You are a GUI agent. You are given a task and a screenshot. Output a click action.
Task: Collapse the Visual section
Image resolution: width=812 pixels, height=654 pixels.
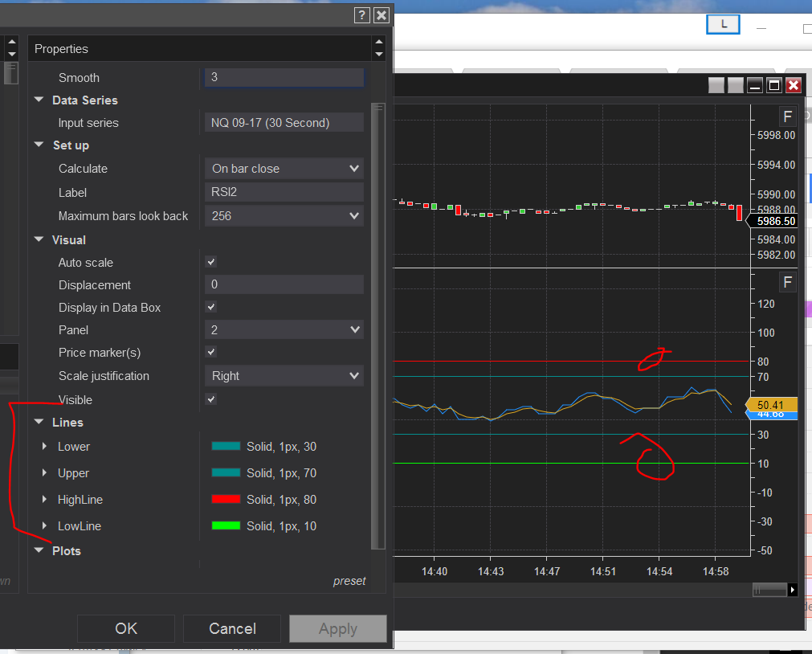[x=39, y=239]
